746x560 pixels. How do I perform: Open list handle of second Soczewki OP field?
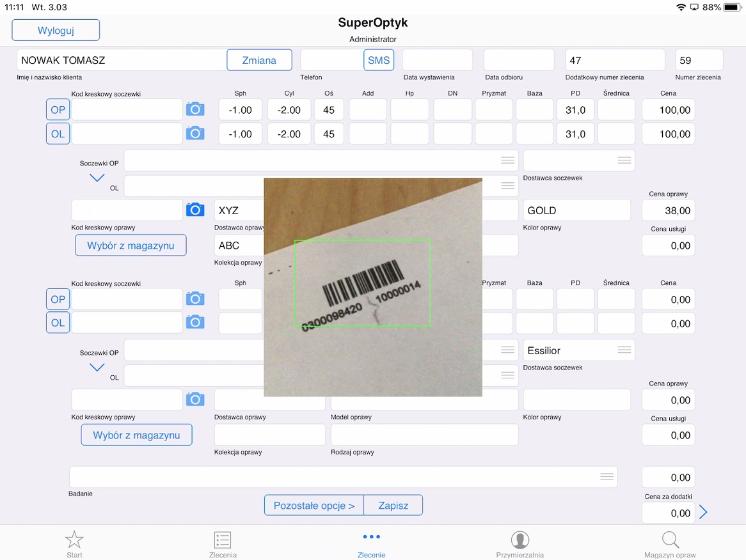tap(507, 350)
